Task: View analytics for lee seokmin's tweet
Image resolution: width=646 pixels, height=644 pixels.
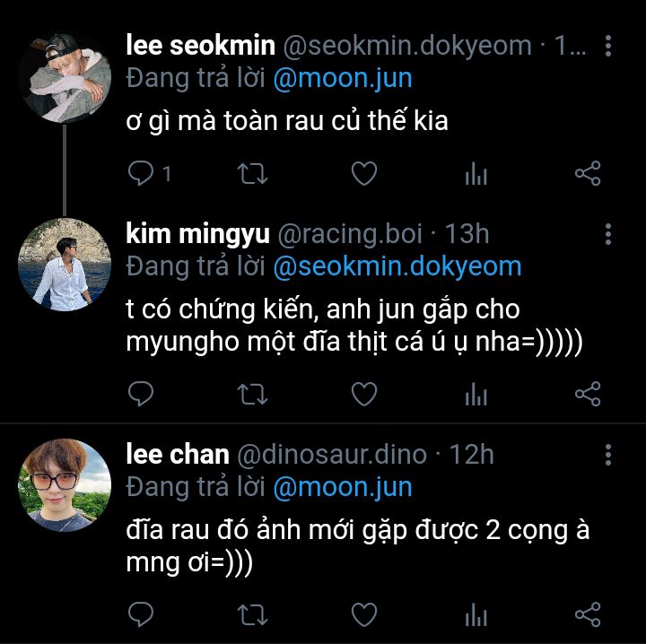Action: [x=476, y=173]
